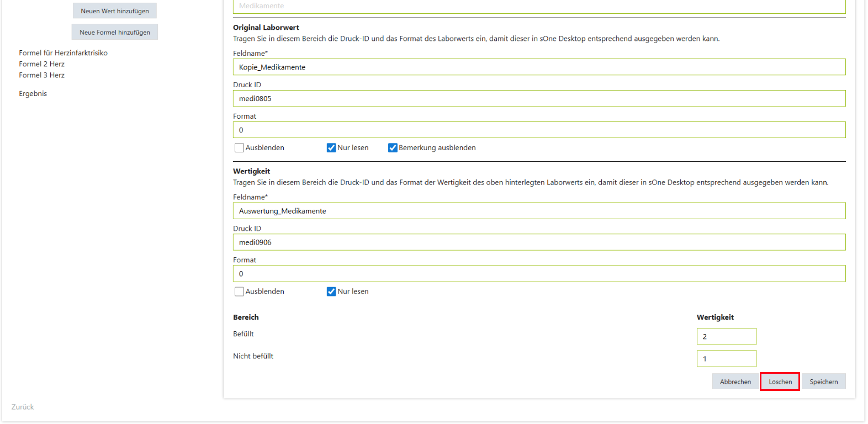Uncheck Nur lesen under Original Laborwert
The height and width of the screenshot is (424, 868).
pos(331,148)
